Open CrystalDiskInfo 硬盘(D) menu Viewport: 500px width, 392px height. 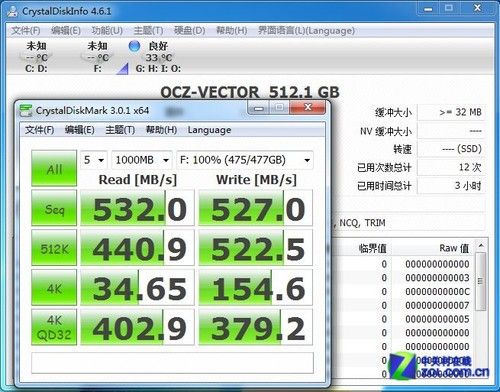(x=189, y=31)
